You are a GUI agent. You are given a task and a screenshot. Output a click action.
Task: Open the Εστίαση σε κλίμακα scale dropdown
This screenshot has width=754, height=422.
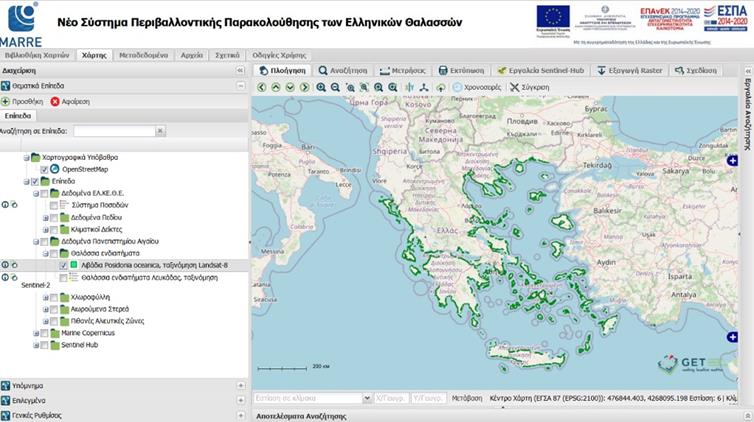tap(366, 397)
